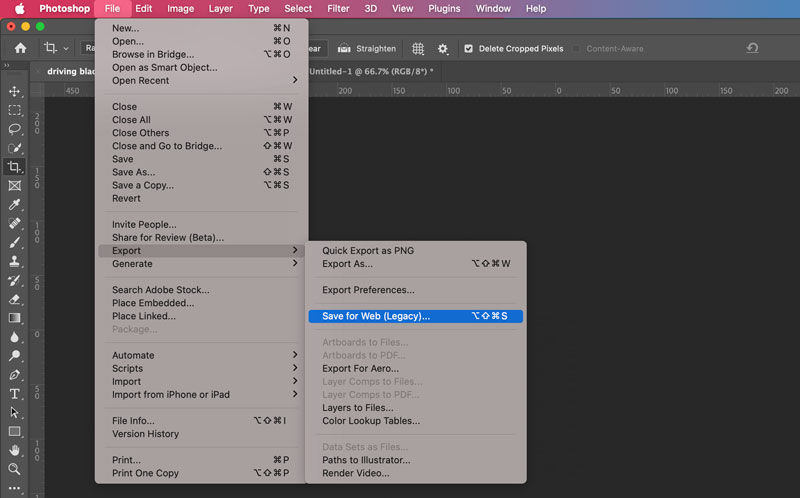This screenshot has width=800, height=498.
Task: Click the Home icon in options bar
Action: [20, 48]
